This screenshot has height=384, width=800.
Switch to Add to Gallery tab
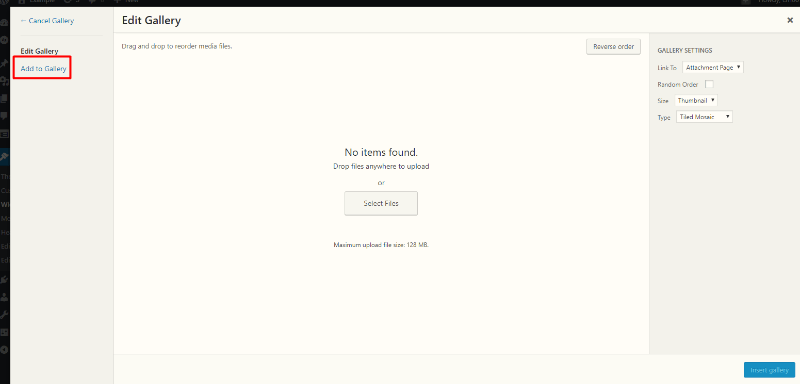[x=43, y=68]
